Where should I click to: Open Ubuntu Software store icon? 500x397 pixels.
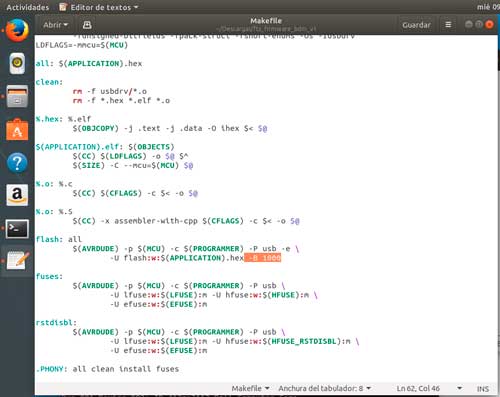pyautogui.click(x=17, y=129)
